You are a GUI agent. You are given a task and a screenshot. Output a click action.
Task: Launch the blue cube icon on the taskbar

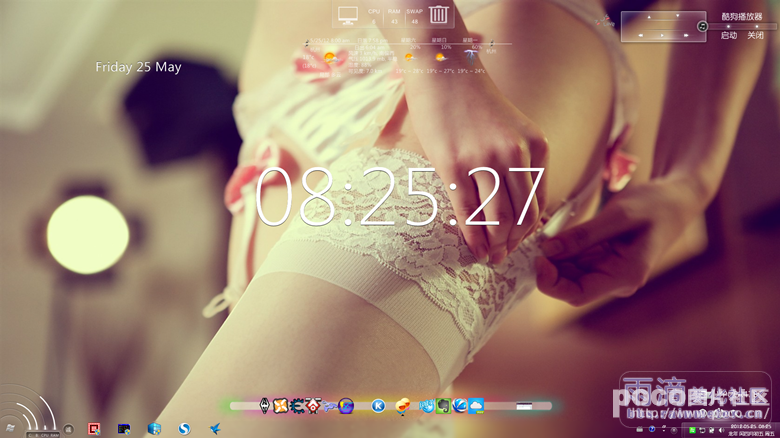point(154,429)
